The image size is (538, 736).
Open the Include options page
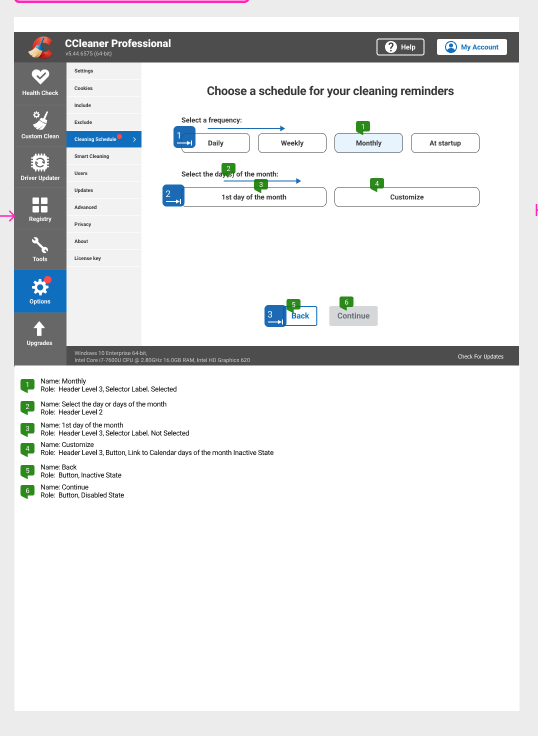point(104,105)
